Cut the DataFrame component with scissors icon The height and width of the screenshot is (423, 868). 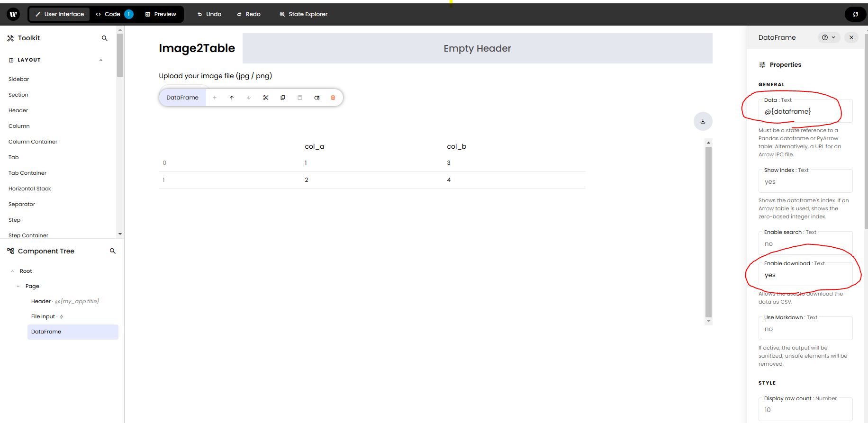click(266, 98)
